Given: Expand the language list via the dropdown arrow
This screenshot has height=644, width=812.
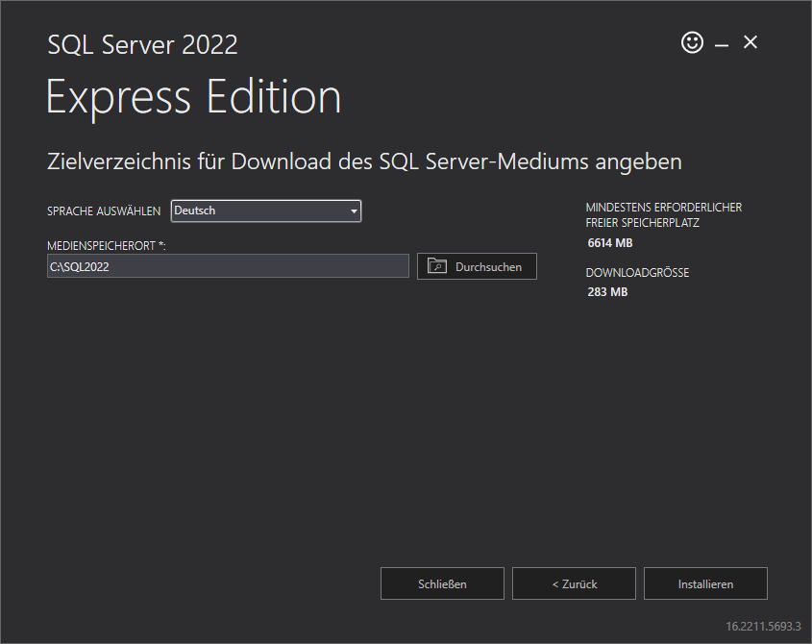Looking at the screenshot, I should (353, 211).
